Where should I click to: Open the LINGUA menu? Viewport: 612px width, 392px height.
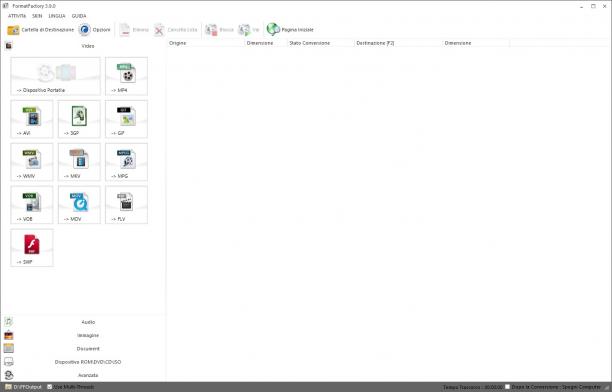57,16
